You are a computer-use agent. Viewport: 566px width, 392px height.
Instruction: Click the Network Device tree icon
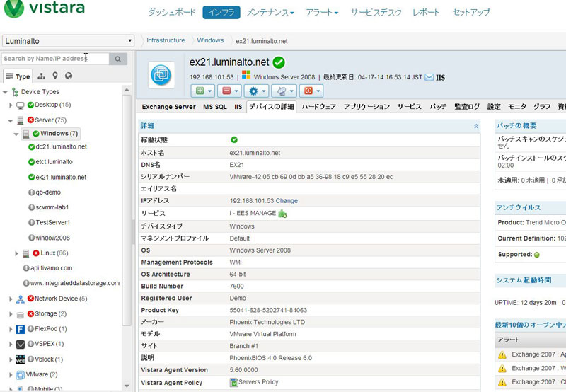[x=21, y=299]
